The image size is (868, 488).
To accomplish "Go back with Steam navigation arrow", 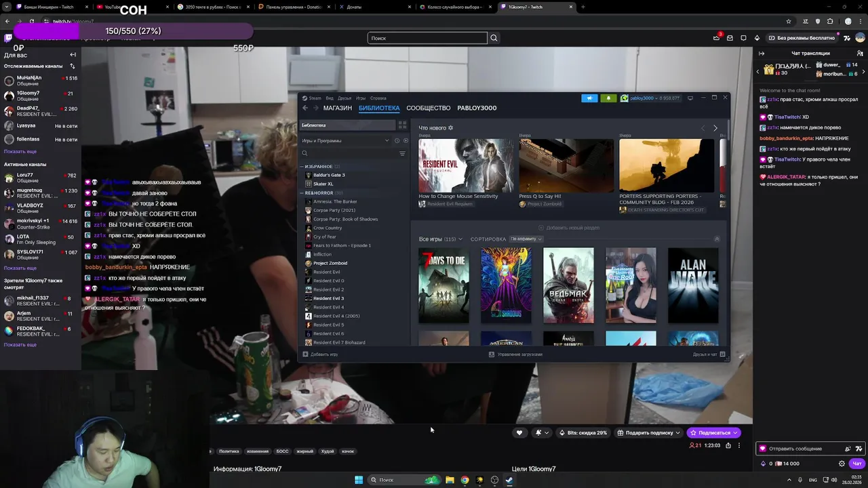I will [x=305, y=108].
